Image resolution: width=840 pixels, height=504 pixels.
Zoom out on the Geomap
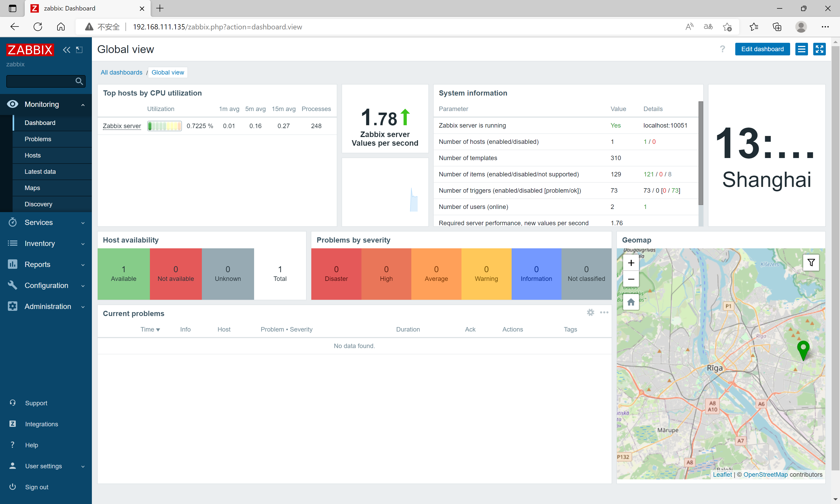(631, 279)
